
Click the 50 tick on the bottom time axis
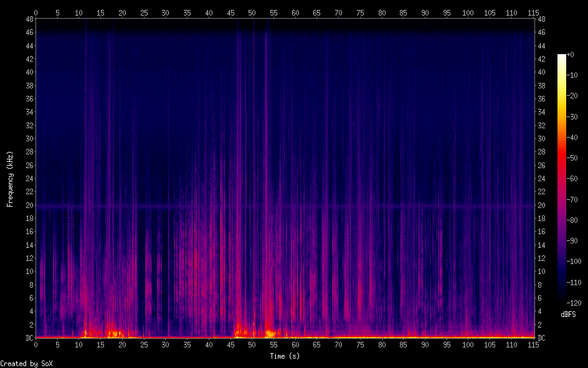point(252,344)
